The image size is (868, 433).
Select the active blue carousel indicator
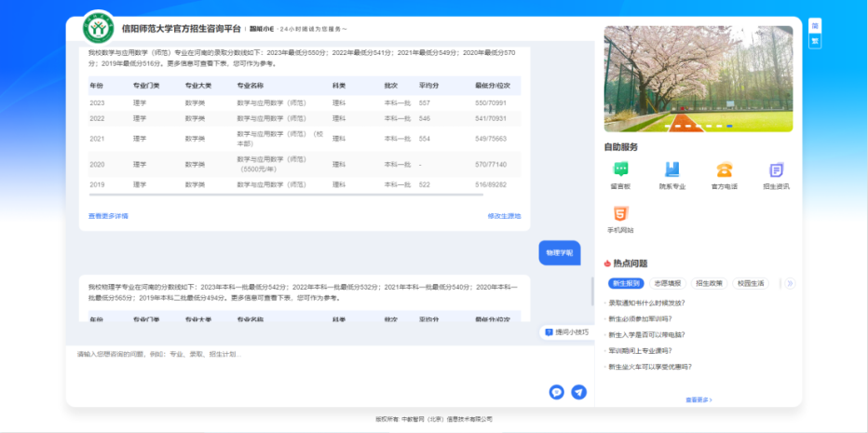[x=729, y=127]
